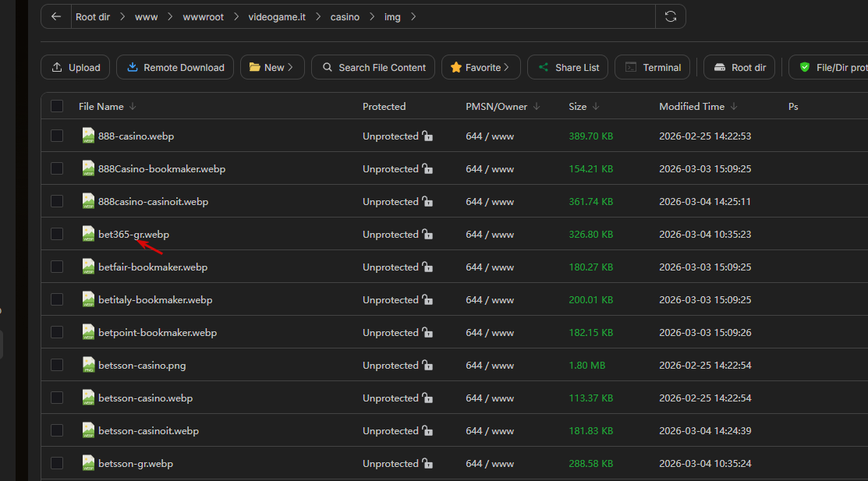Click the lock icon for 888-casino.webp
Image resolution: width=868 pixels, height=481 pixels.
click(427, 136)
